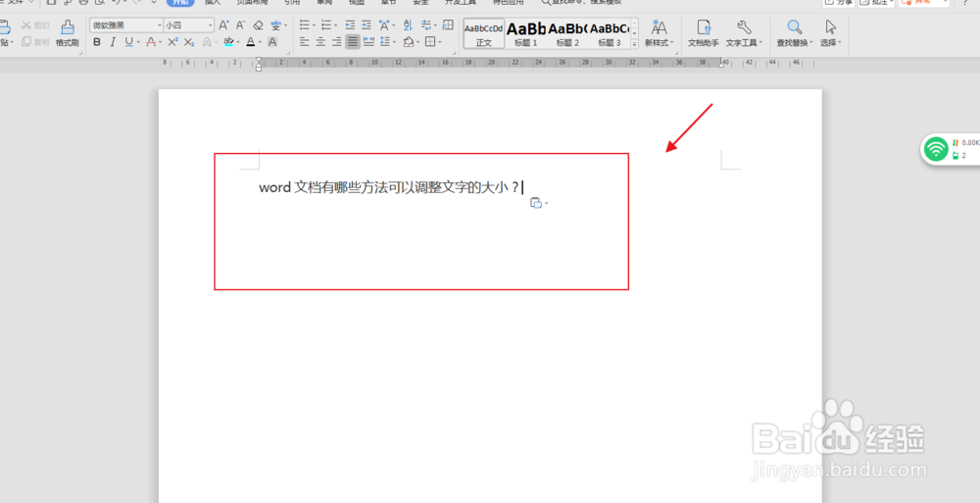Expand the paste options arrow in document
Viewport: 980px width, 503px height.
tap(547, 203)
